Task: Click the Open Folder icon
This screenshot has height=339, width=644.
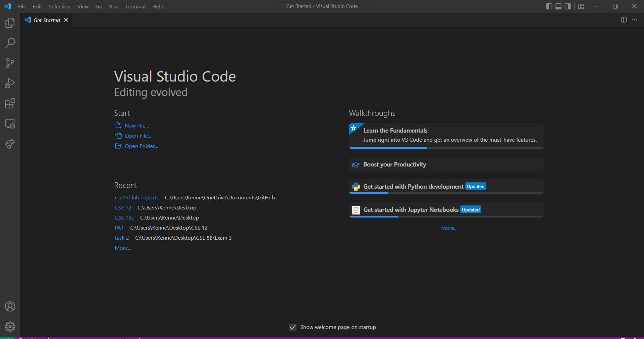Action: (x=118, y=146)
